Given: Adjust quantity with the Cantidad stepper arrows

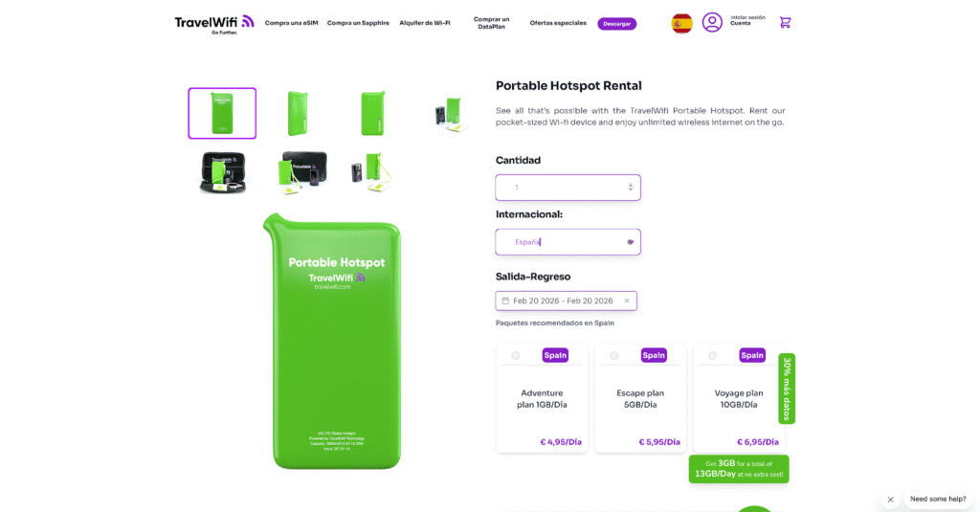Looking at the screenshot, I should tap(630, 187).
